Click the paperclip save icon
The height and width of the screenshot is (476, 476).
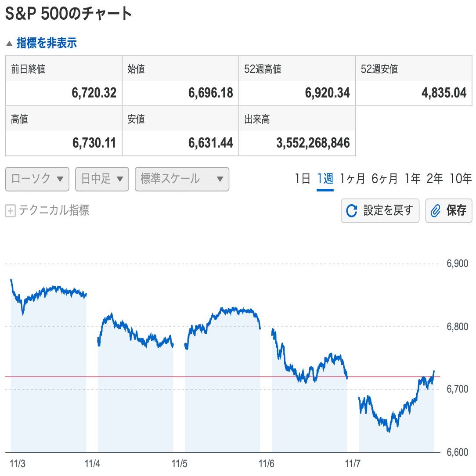(x=436, y=211)
